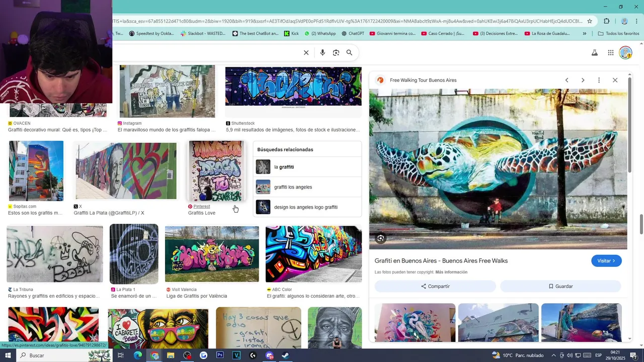Screen dimensions: 644x362
Task: Open the WhatsApp bookmark
Action: [x=320, y=34]
